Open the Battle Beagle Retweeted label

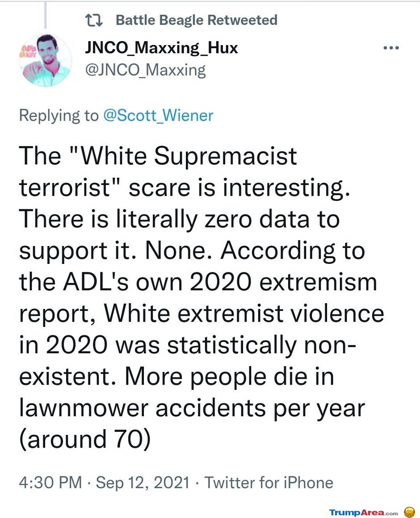(x=196, y=20)
